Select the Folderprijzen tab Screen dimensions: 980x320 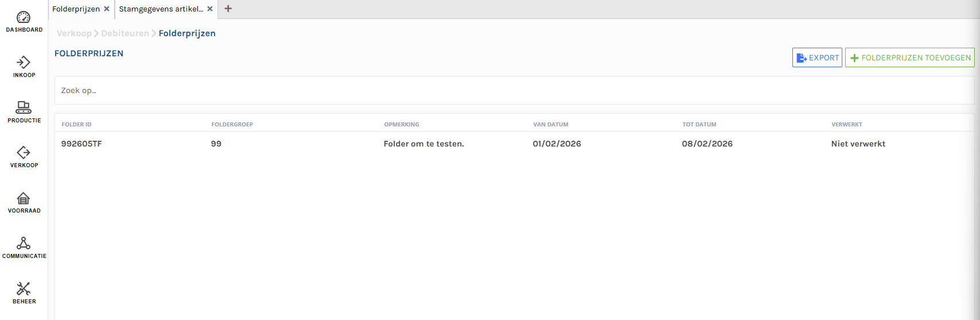(x=76, y=9)
